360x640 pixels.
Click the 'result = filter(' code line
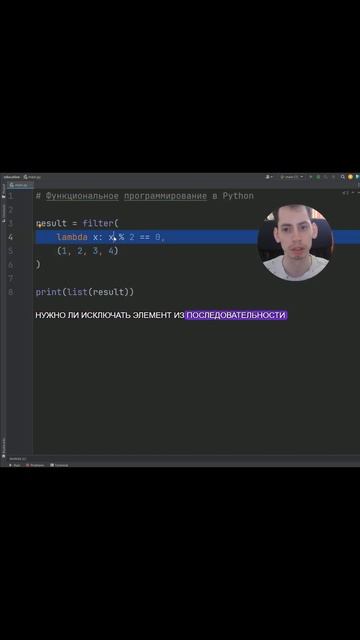point(77,223)
